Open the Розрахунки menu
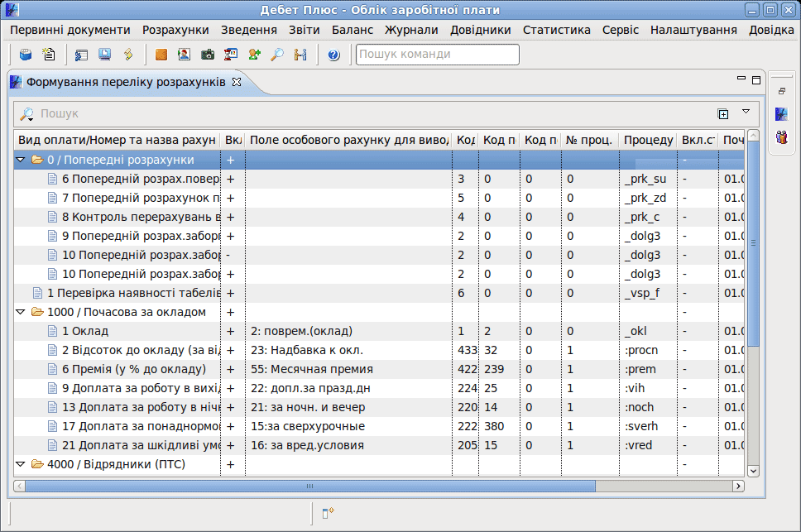801x532 pixels. (175, 30)
